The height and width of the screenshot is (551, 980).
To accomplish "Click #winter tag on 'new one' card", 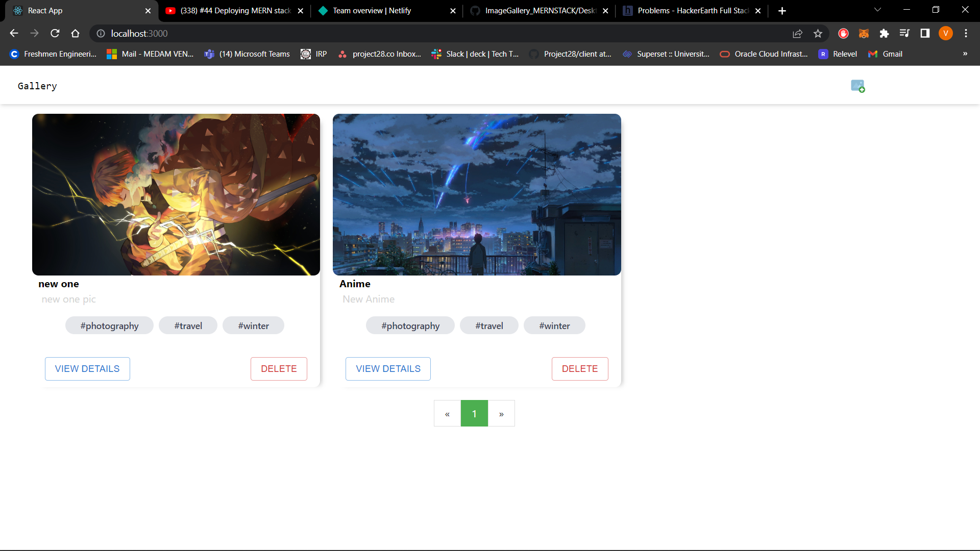I will [253, 325].
